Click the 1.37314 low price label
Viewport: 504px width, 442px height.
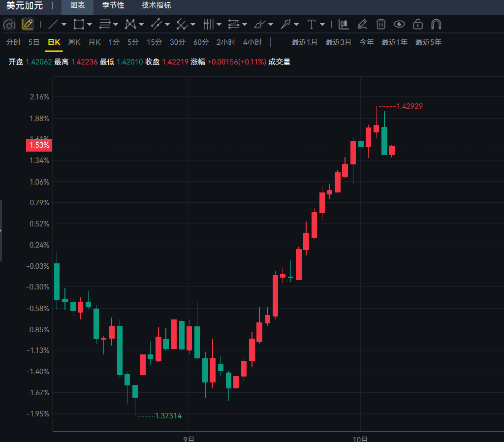168,416
